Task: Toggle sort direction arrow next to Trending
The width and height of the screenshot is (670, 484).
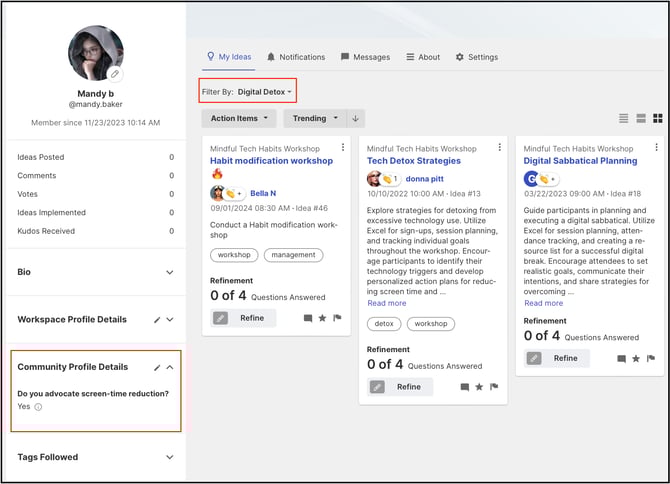Action: click(x=355, y=118)
